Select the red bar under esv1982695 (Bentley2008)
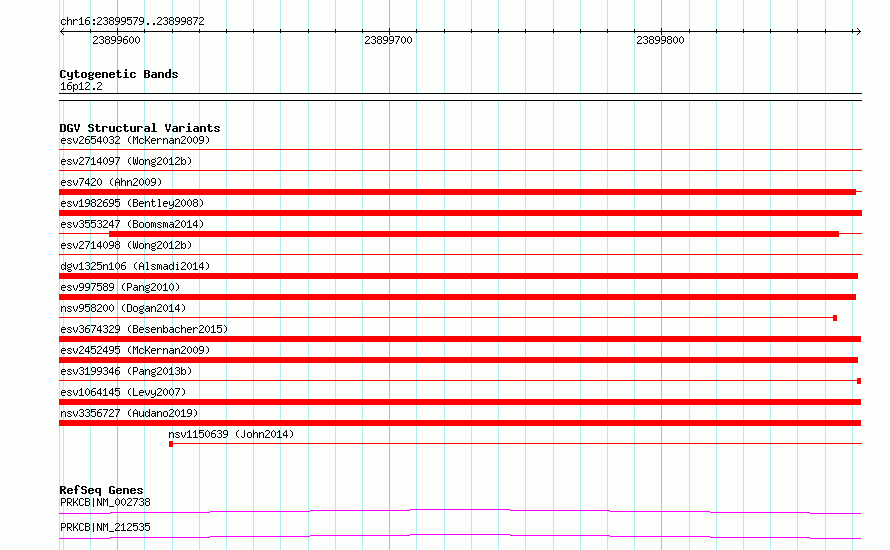The image size is (890, 550). click(x=460, y=213)
